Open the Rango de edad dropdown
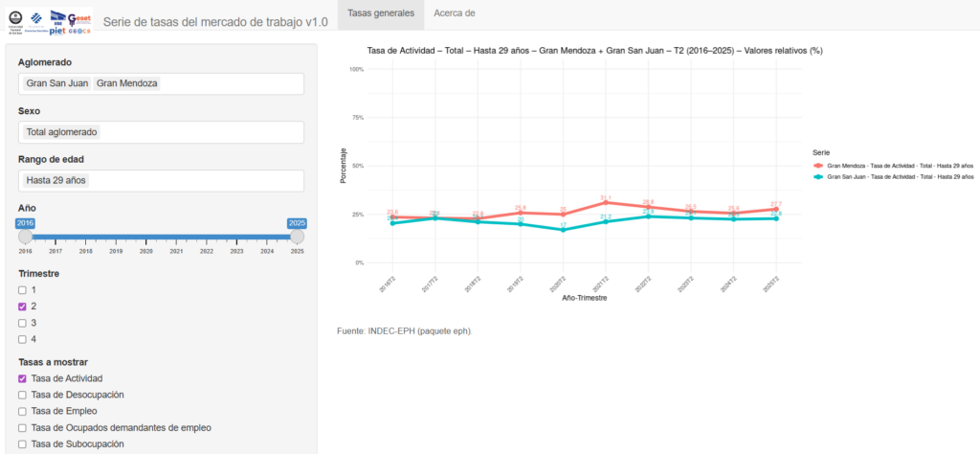Screen dimensions: 980x454 click(x=161, y=180)
